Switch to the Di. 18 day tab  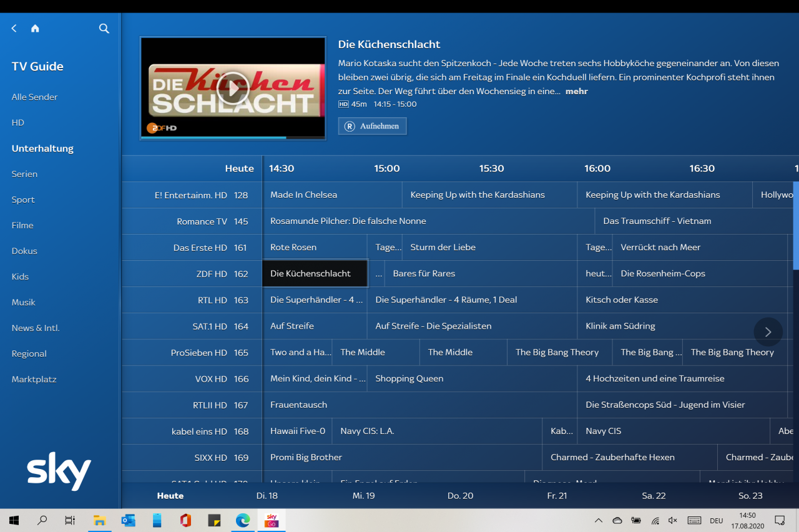pyautogui.click(x=267, y=496)
